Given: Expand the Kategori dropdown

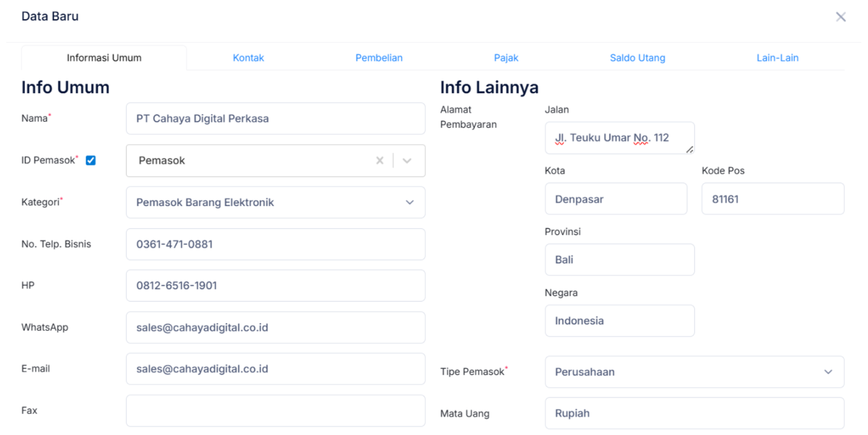Looking at the screenshot, I should (x=410, y=203).
